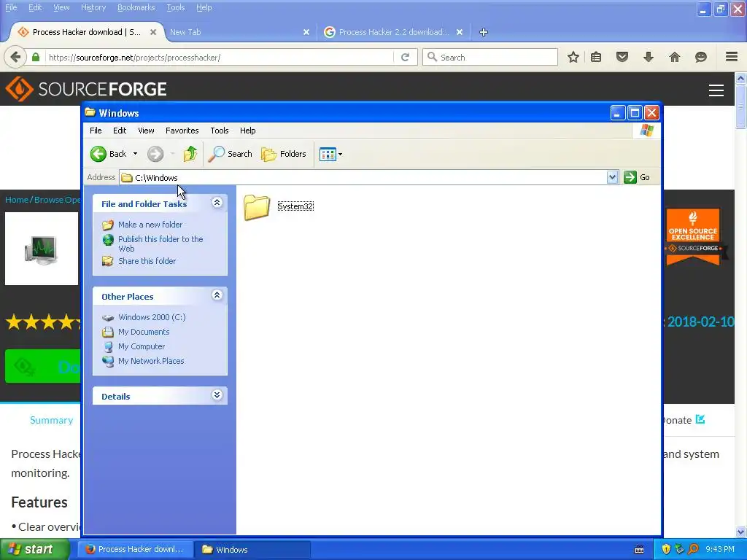Screen dimensions: 747x560
Task: Click the SourceForge logo
Action: (86, 89)
